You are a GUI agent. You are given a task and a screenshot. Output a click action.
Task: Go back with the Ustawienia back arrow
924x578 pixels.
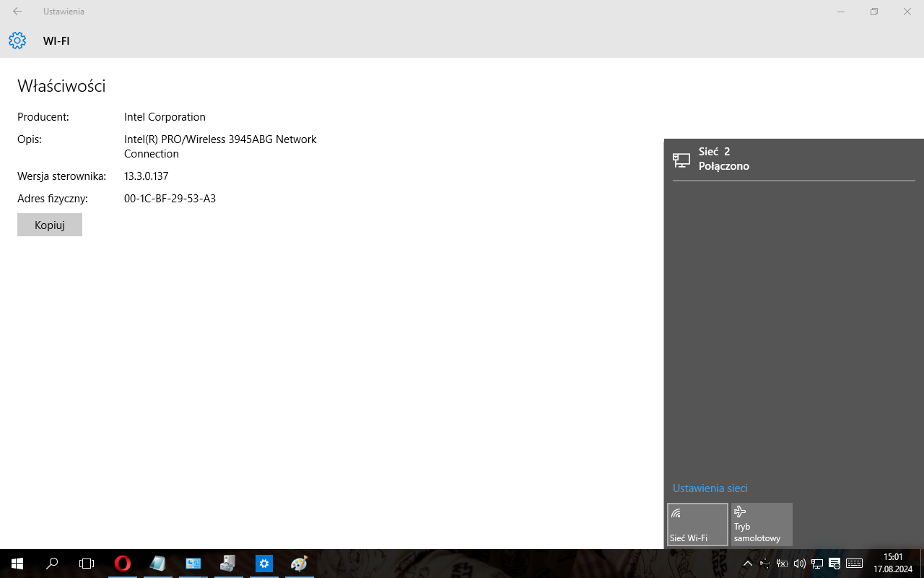tap(17, 12)
